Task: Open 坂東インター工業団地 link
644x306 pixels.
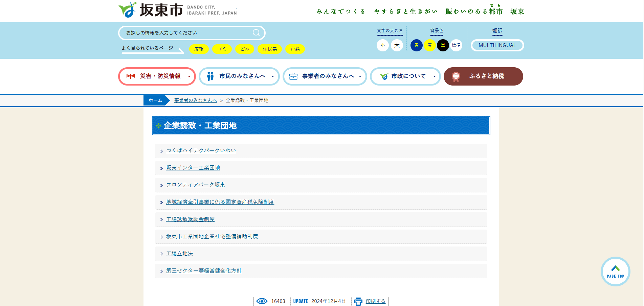Action: point(193,168)
